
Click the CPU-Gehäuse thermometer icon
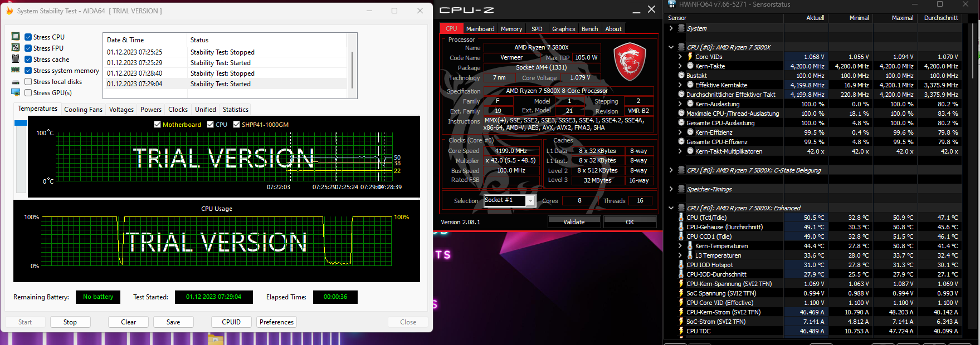coord(681,227)
